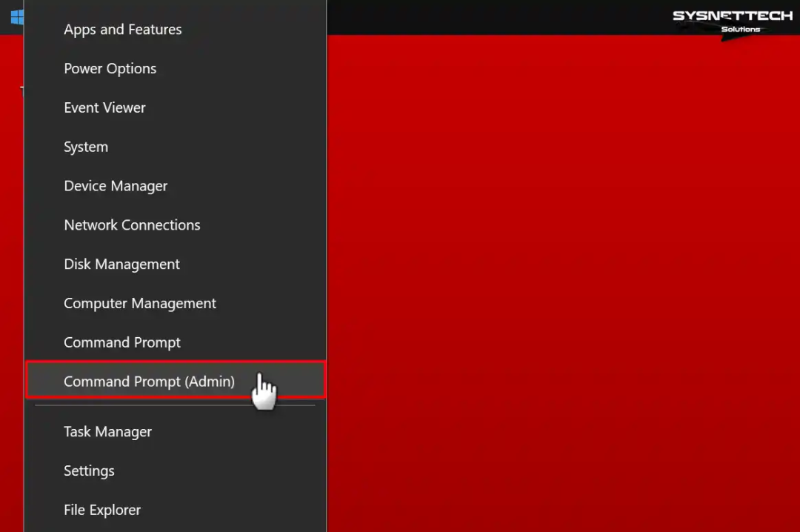Click the empty red desktop background
Screen dimensions: 800x532
pos(561,281)
